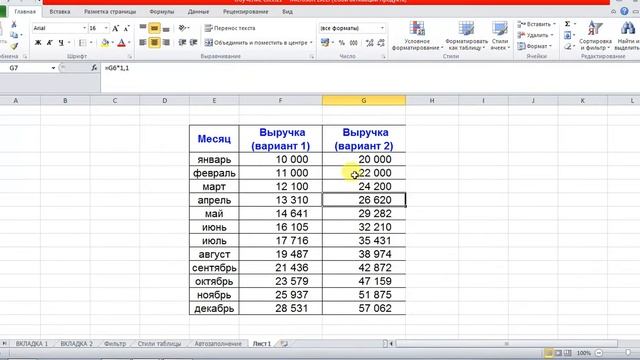Switch to the Рецензирование ribbon tab

tap(246, 12)
